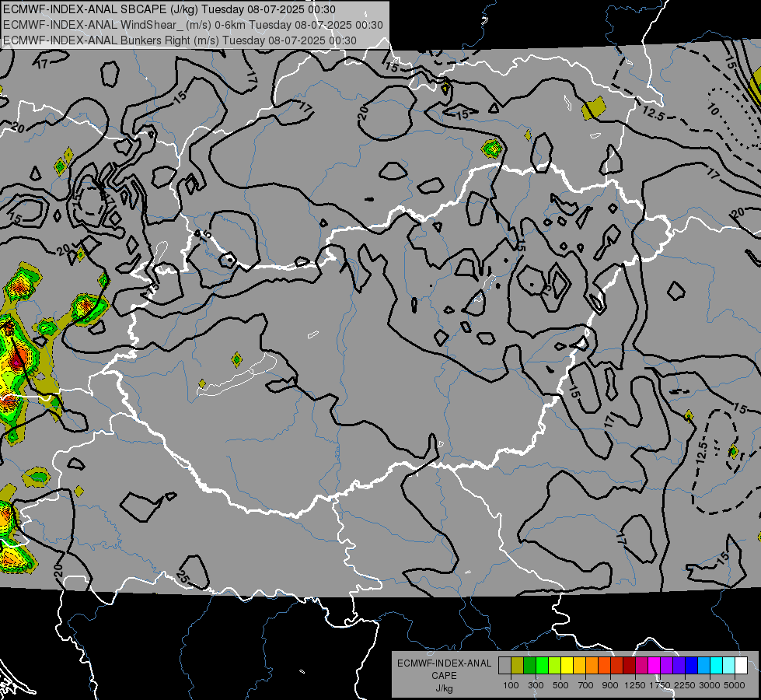The width and height of the screenshot is (761, 700).
Task: Click the legend value 5000
Action: click(735, 685)
